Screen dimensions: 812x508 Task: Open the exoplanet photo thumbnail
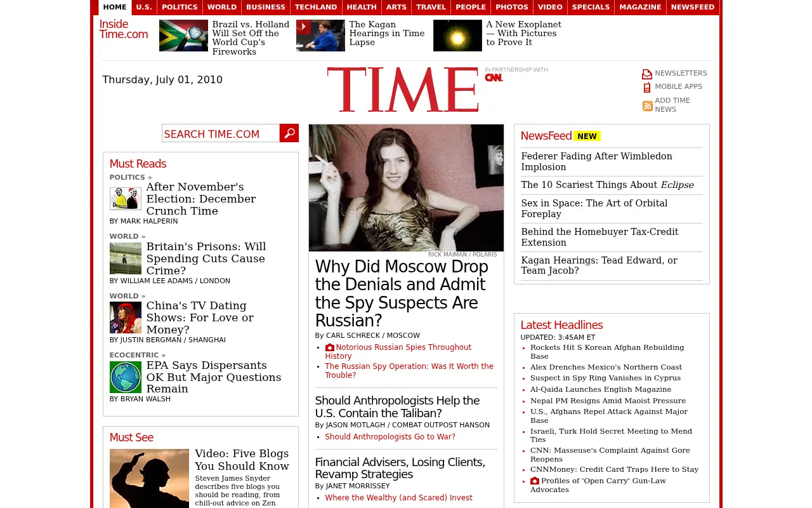point(457,36)
